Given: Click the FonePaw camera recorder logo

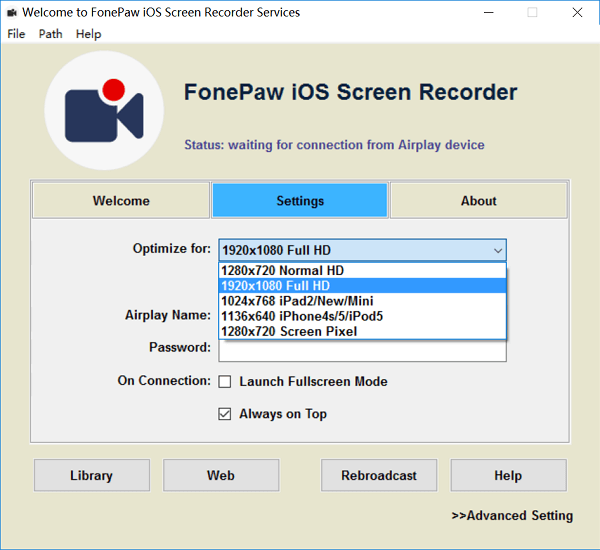Looking at the screenshot, I should point(104,111).
